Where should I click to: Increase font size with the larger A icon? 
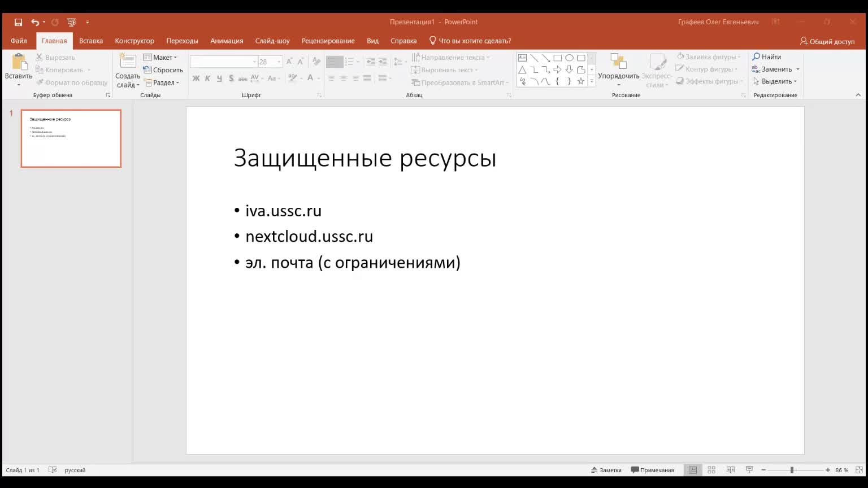click(x=289, y=62)
